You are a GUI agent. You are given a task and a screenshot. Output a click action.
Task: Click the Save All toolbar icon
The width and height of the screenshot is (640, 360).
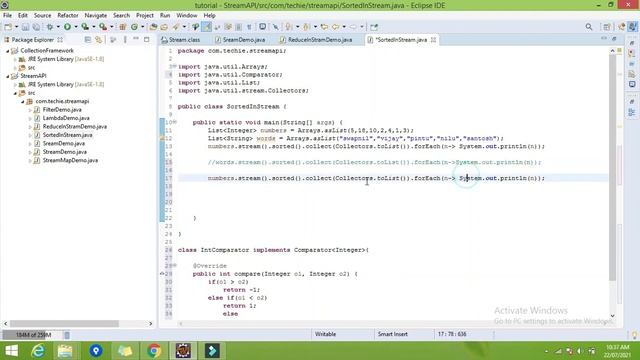(36, 27)
